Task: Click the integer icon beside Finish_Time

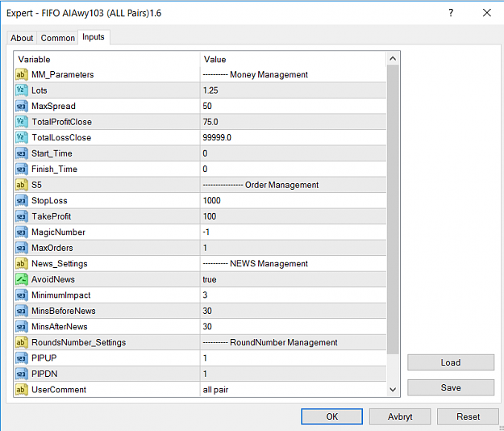Action: pos(21,169)
